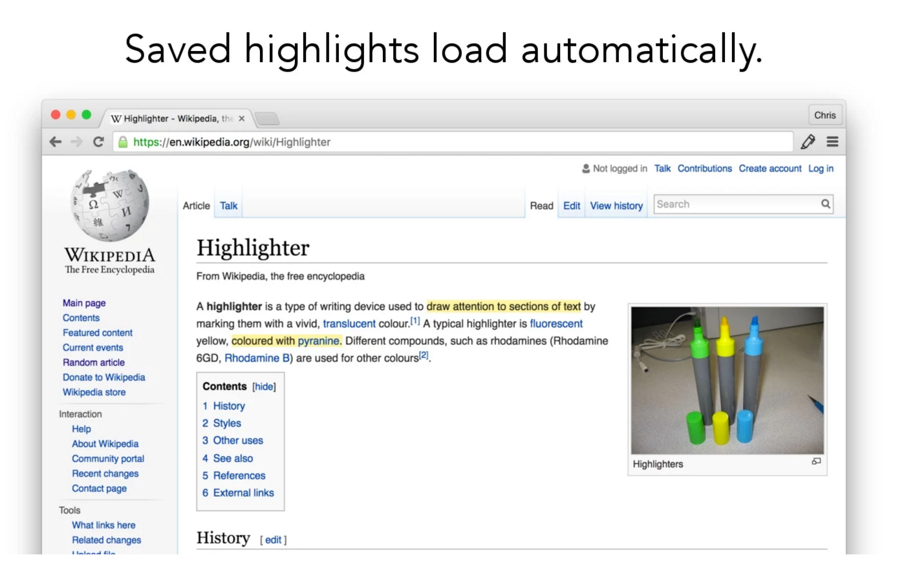Open Community portal
Image resolution: width=917 pixels, height=588 pixels.
click(108, 459)
